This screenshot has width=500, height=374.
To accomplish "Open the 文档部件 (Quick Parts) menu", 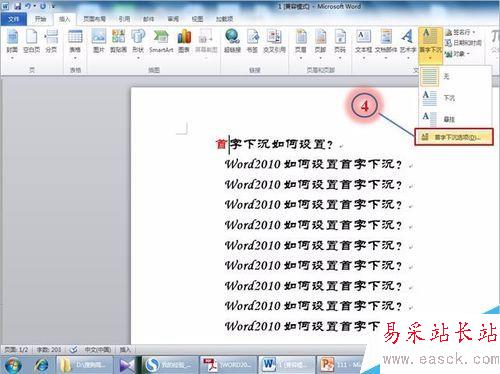I will [x=386, y=43].
